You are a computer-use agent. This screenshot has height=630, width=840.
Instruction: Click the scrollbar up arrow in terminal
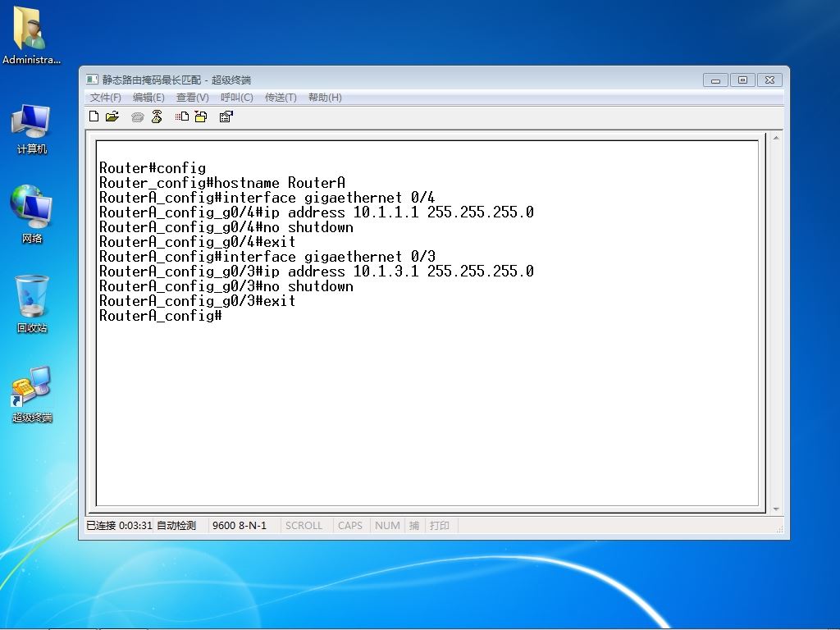coord(776,138)
